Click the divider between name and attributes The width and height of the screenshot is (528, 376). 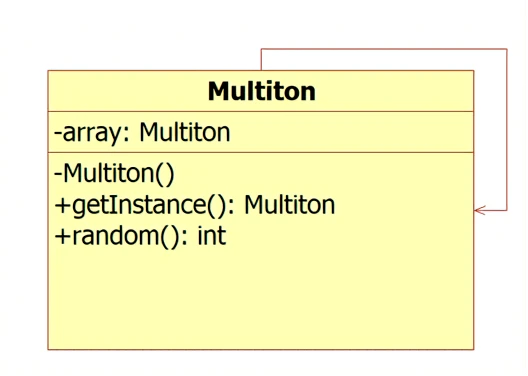pos(261,111)
